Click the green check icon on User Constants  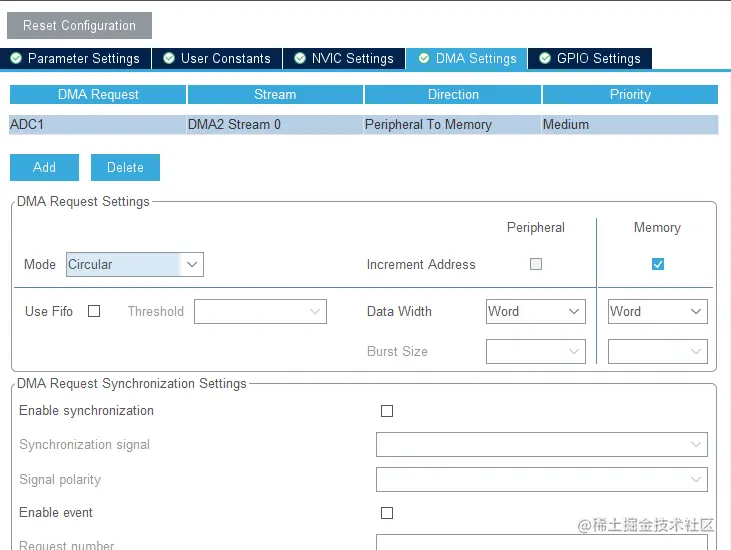coord(169,58)
